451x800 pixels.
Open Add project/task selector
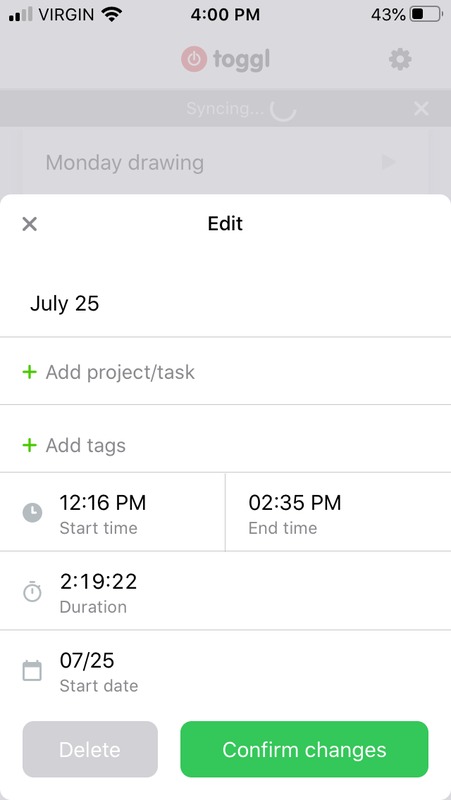point(226,371)
